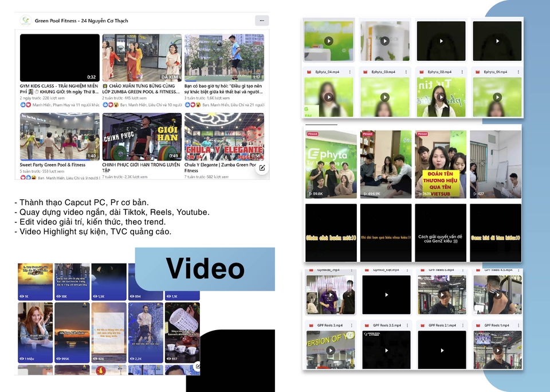Play the Ephyta_02.mp4 video preview

click(x=441, y=97)
